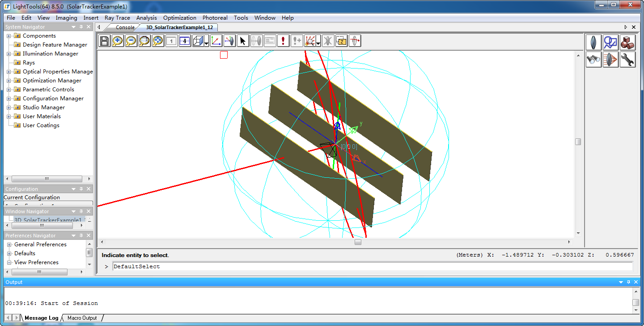Expand the Studio Manager node
644x326 pixels.
point(9,107)
